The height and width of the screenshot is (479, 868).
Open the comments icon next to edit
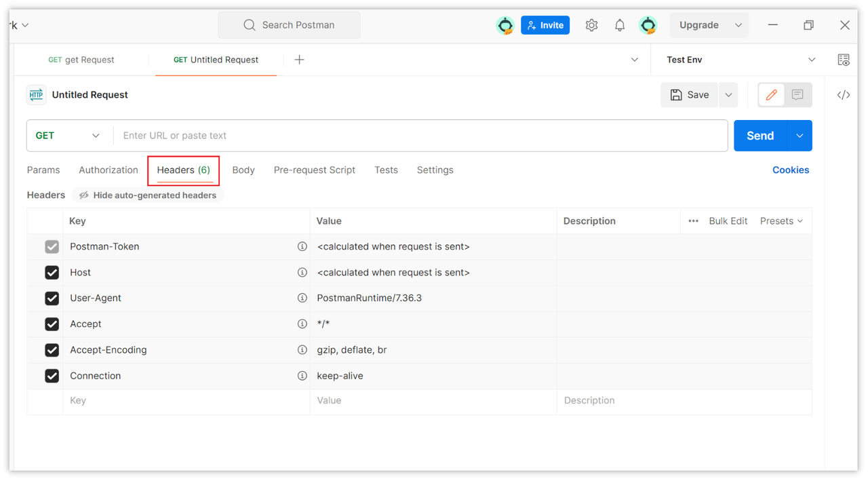pyautogui.click(x=797, y=95)
